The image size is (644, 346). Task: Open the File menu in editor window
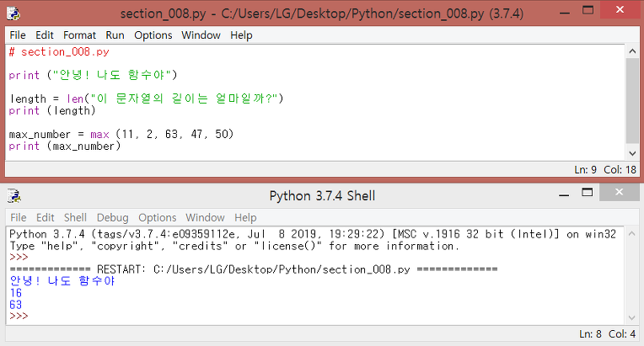18,35
